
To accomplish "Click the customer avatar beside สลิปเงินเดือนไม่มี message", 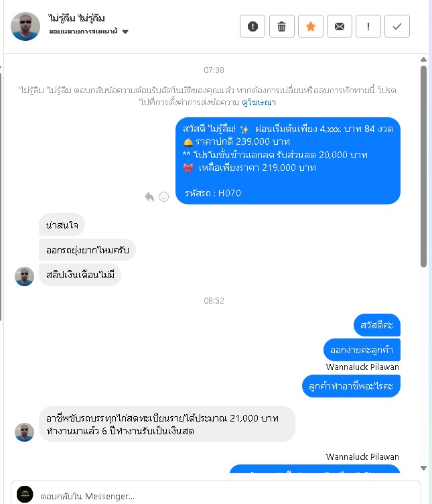I will tap(24, 276).
